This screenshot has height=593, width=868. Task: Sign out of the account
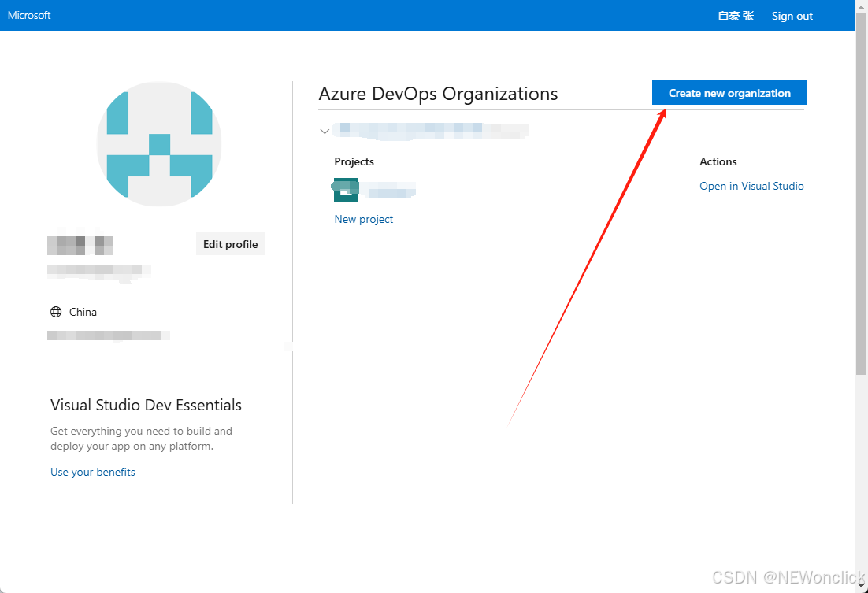pyautogui.click(x=792, y=16)
